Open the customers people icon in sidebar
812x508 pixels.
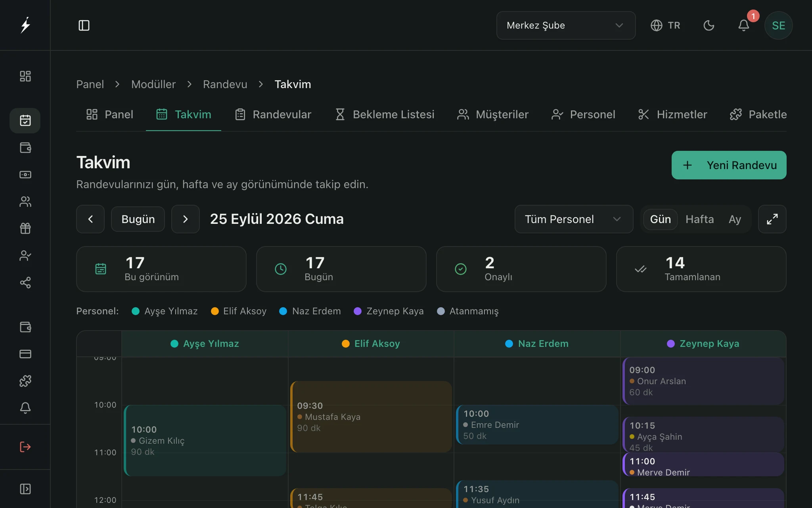(25, 202)
